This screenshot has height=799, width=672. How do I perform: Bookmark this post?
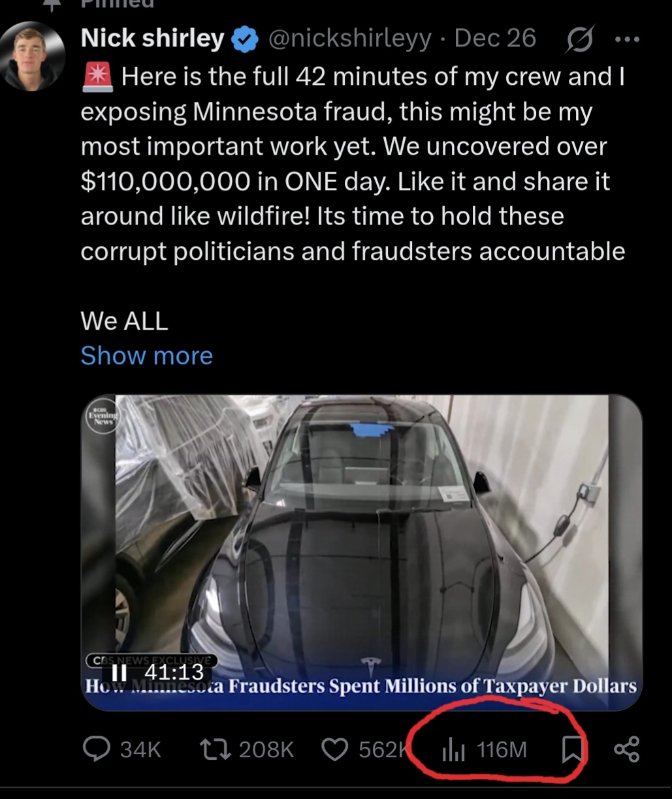point(572,749)
